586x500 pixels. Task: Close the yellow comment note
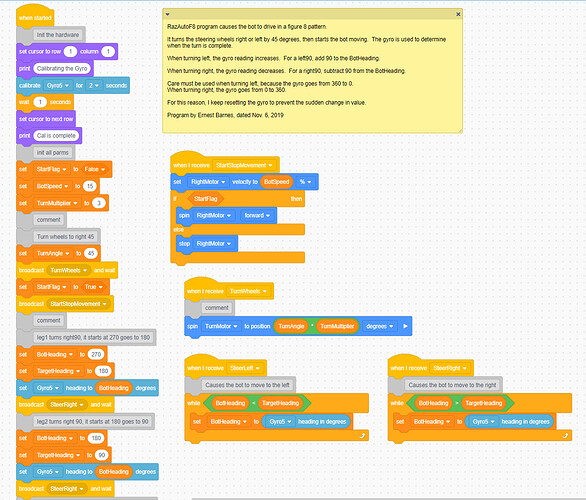(458, 14)
